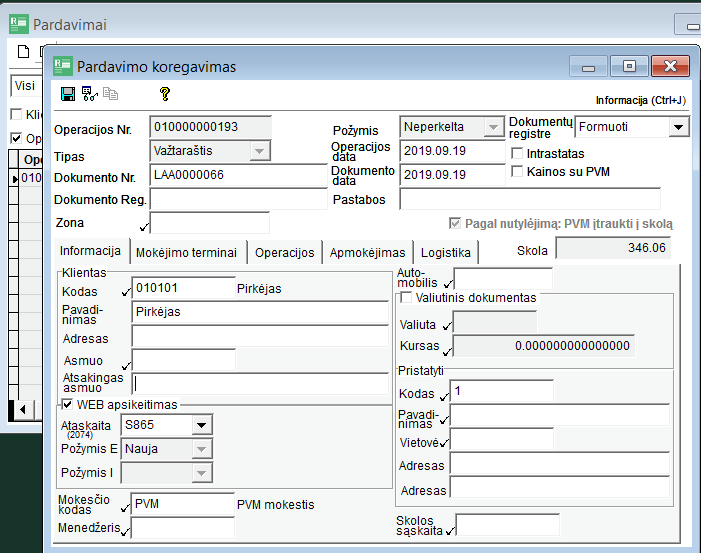This screenshot has height=556, width=704.
Task: Click the lookup checkmark beside client Kodas
Action: [126, 292]
